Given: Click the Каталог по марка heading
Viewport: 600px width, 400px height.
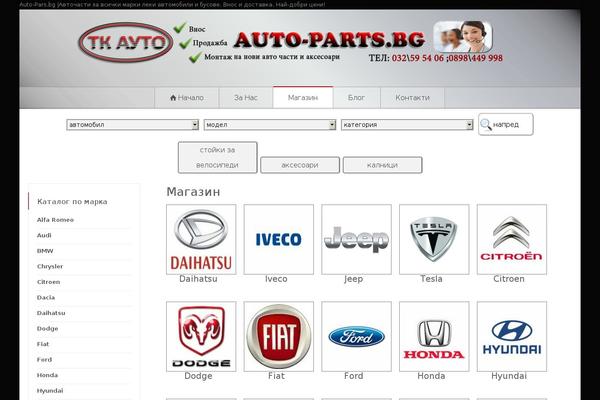Looking at the screenshot, I should pos(72,202).
